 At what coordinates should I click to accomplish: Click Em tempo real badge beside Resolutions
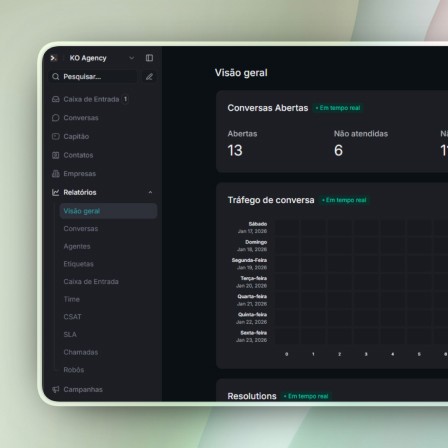click(306, 396)
